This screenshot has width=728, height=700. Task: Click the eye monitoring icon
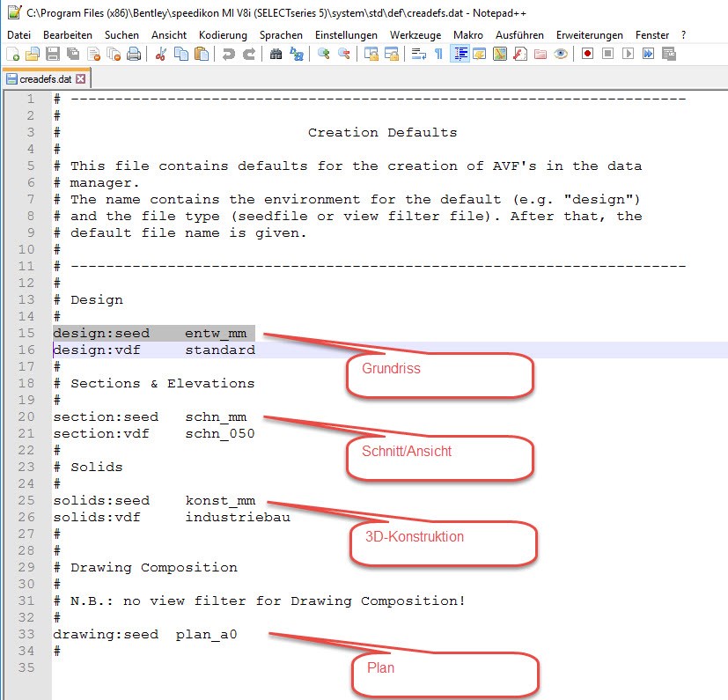click(561, 55)
